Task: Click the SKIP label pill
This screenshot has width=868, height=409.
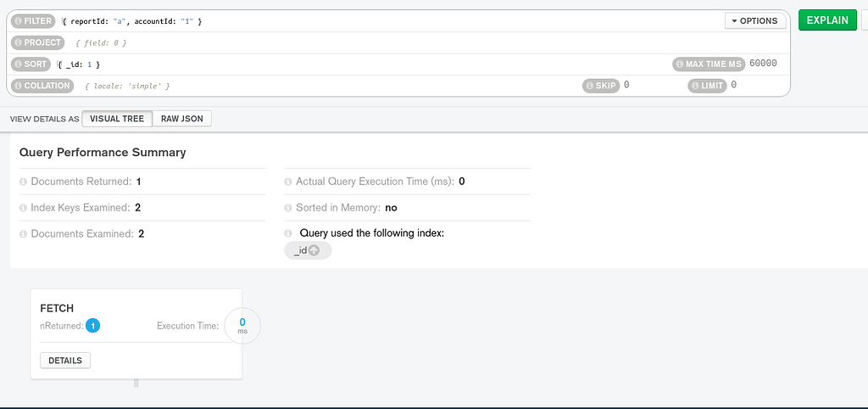Action: pos(601,86)
